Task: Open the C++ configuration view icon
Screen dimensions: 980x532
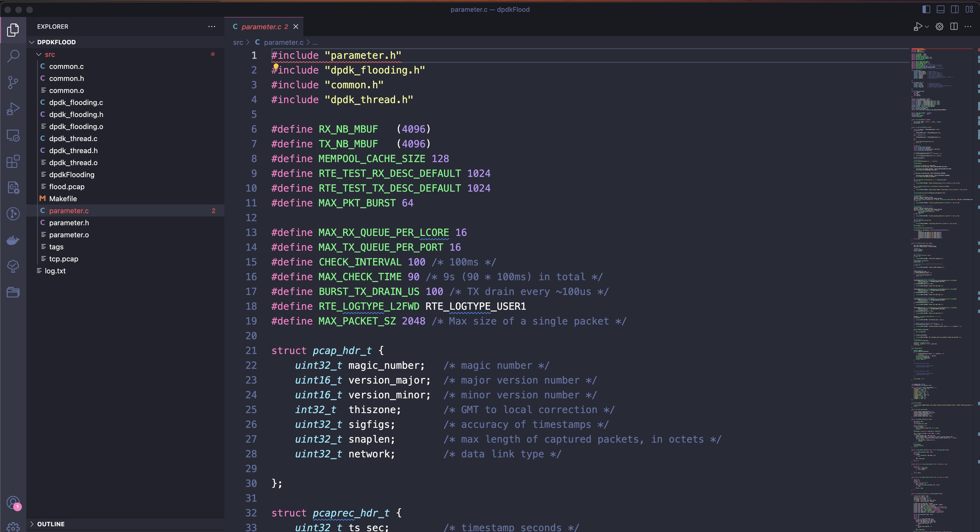Action: click(x=13, y=188)
